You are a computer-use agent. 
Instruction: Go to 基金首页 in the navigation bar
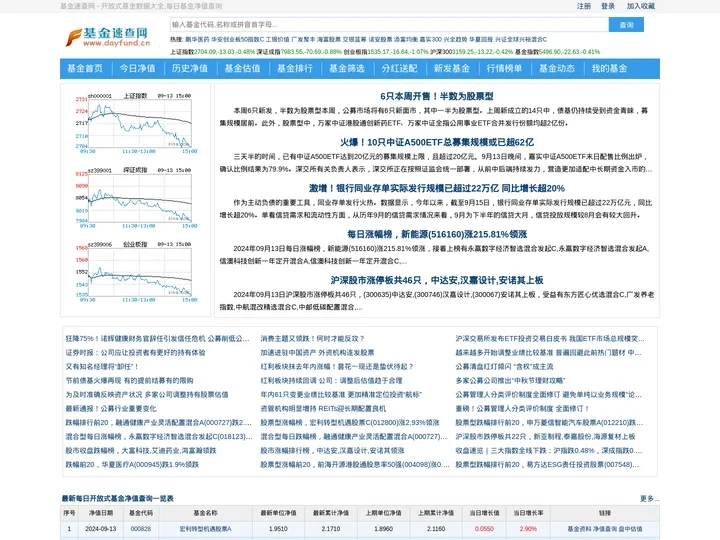(85, 68)
